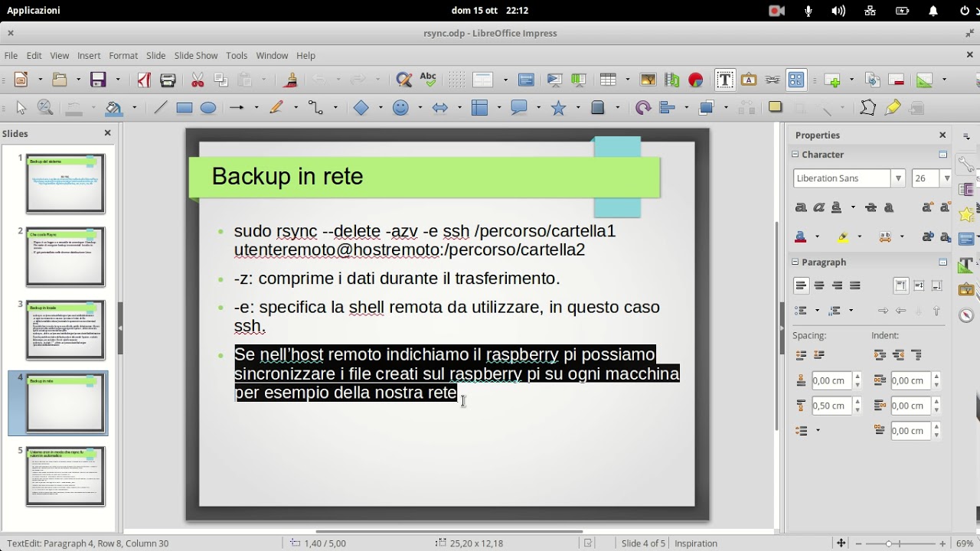This screenshot has height=551, width=980.
Task: Open the Applicazioni system menu
Action: coord(34,11)
